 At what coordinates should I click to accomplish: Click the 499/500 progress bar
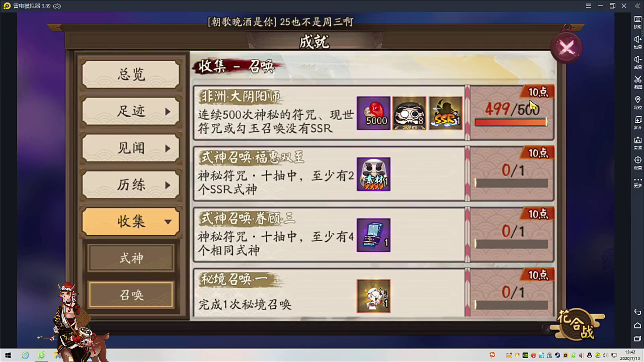click(x=511, y=122)
